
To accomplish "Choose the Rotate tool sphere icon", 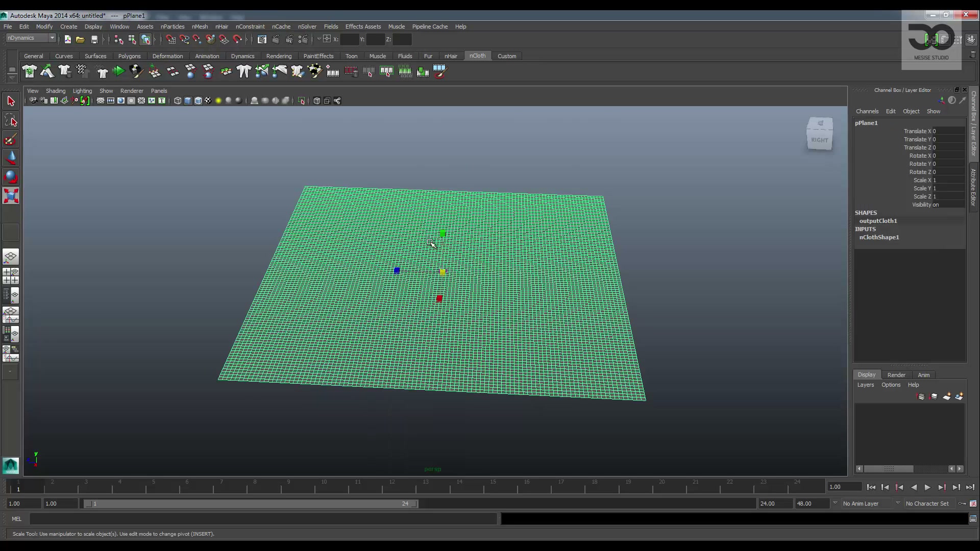I will (11, 177).
